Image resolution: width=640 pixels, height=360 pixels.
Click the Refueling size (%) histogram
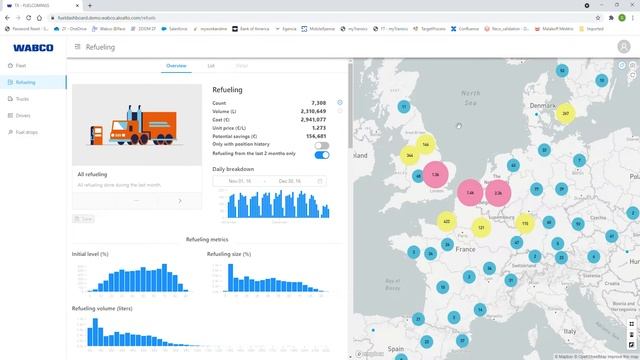(x=271, y=278)
